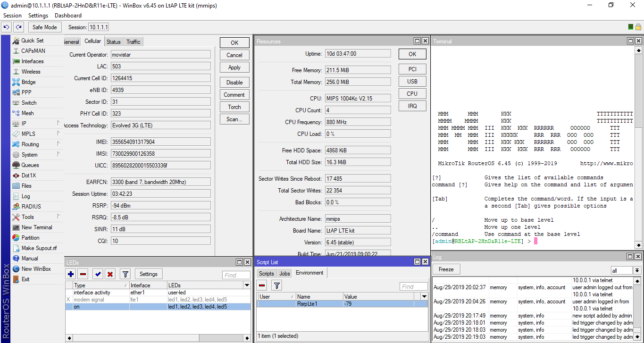Enable the selected LED rule with the check icon
The image size is (644, 343).
pyautogui.click(x=98, y=274)
